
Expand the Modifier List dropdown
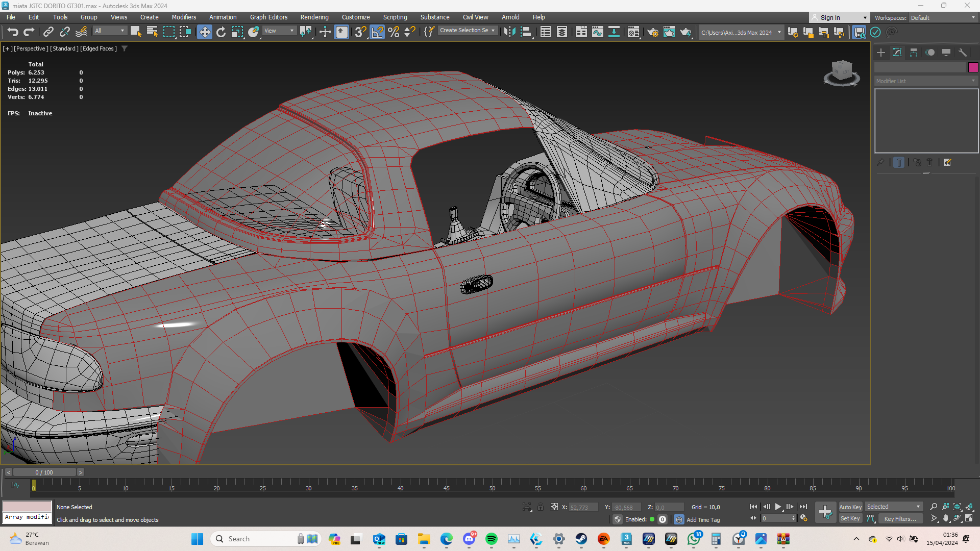point(925,81)
